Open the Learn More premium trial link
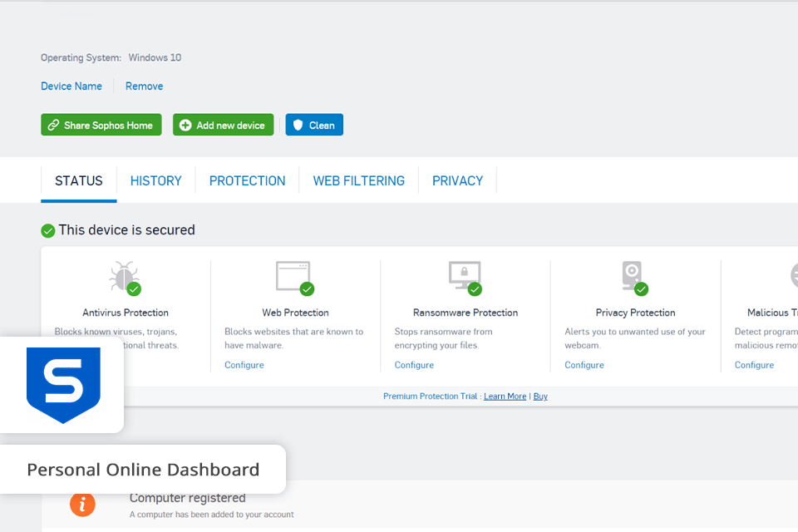 (x=505, y=396)
